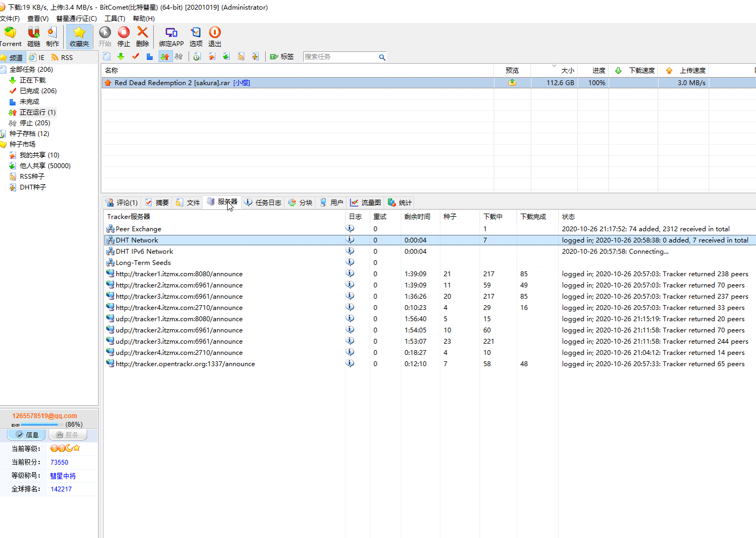Click the DHT lightning filter icon

pyautogui.click(x=256, y=57)
